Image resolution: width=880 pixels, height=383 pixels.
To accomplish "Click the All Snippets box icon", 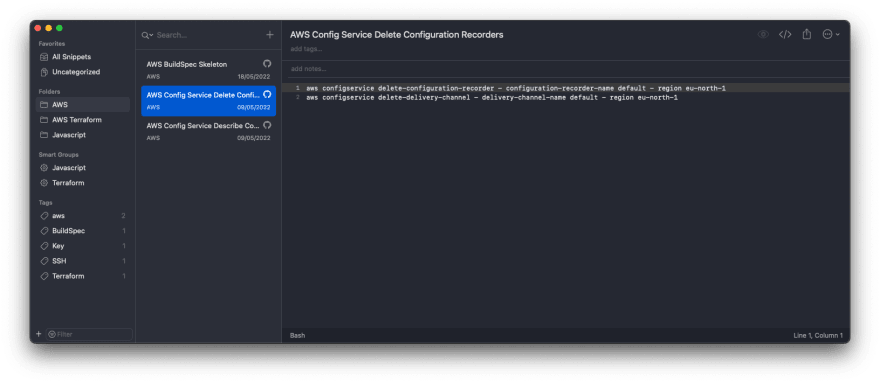I will pyautogui.click(x=44, y=57).
